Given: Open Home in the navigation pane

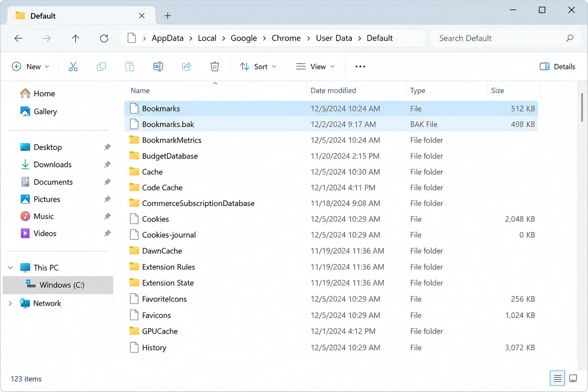Looking at the screenshot, I should point(38,93).
